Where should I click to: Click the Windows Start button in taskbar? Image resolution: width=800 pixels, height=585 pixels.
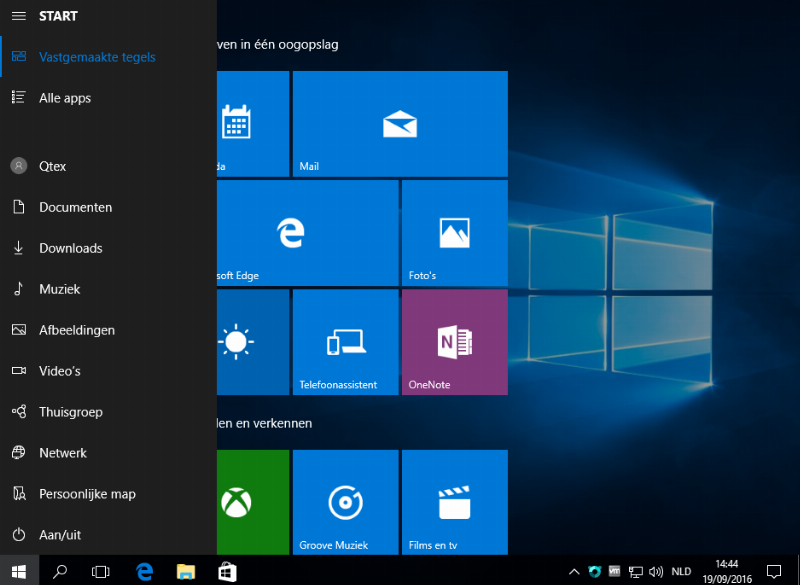tap(19, 571)
